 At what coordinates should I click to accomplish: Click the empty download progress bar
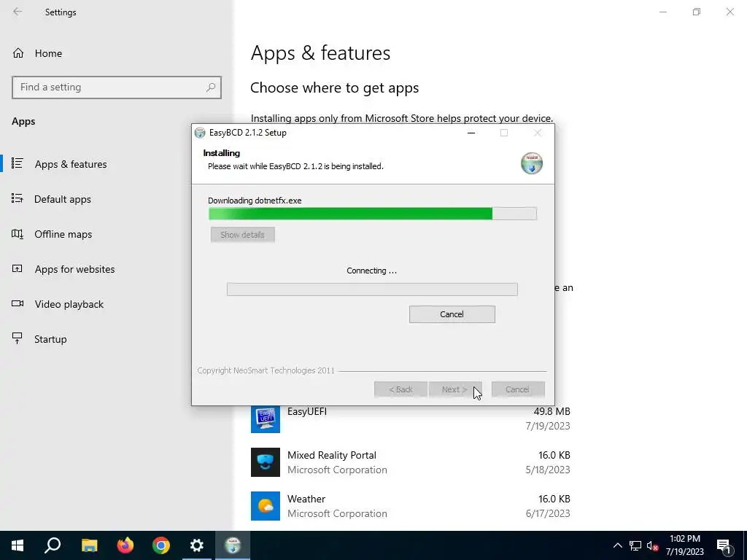click(372, 289)
